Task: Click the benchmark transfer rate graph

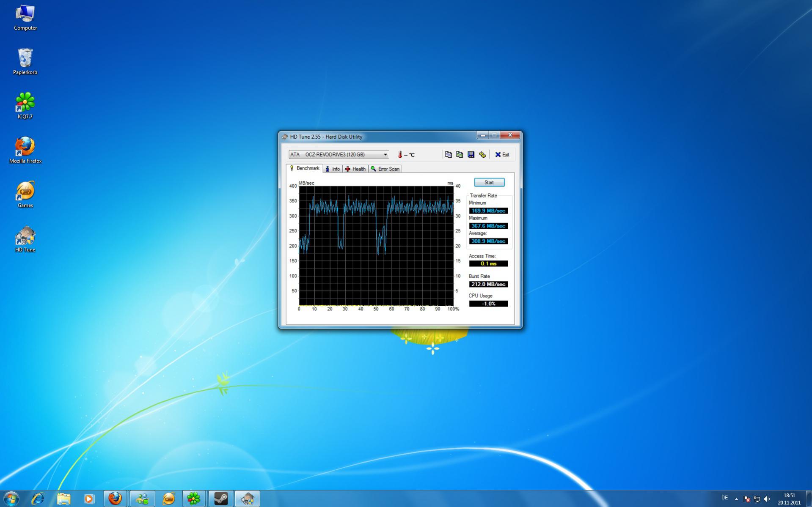Action: tap(376, 246)
